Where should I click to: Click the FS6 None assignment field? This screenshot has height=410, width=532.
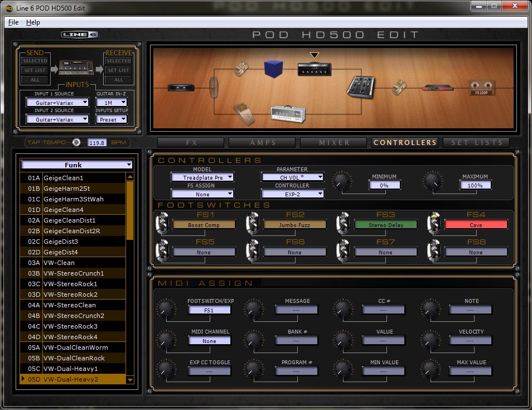pos(294,252)
